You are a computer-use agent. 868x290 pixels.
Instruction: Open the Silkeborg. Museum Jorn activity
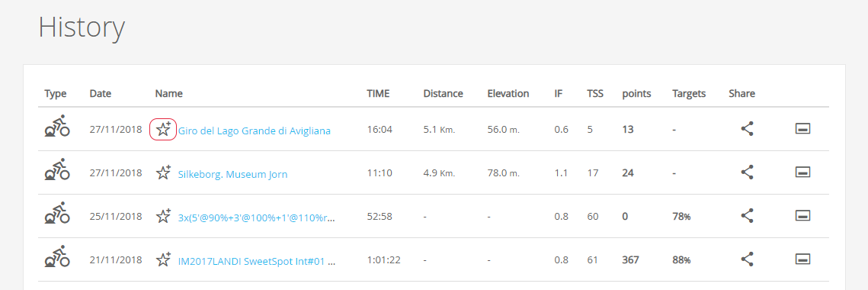pyautogui.click(x=232, y=174)
